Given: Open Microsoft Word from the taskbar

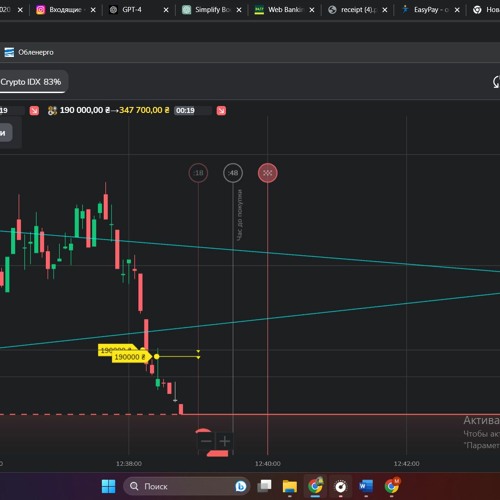Looking at the screenshot, I should point(366,486).
